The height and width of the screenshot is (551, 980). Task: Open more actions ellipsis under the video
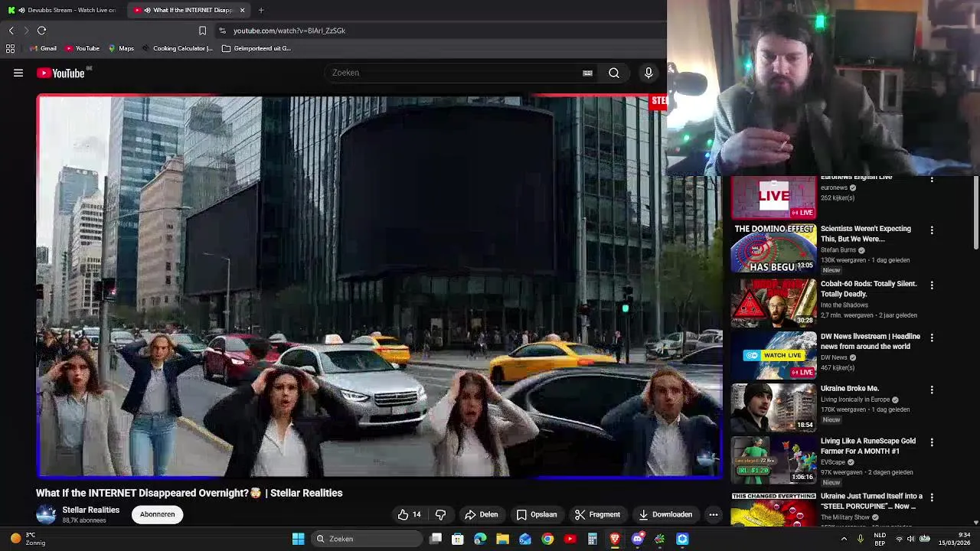pos(714,514)
